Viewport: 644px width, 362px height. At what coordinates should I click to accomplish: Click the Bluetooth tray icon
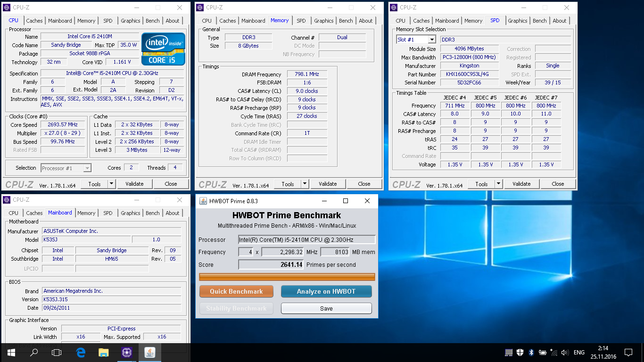click(531, 353)
